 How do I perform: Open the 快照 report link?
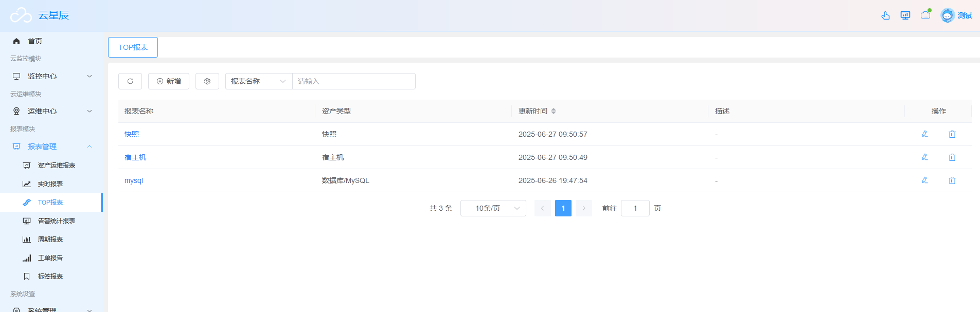click(x=132, y=134)
